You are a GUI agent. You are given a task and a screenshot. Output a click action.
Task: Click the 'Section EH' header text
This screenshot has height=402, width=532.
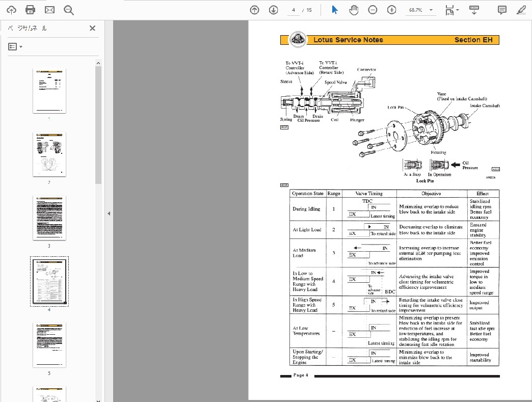[x=473, y=40]
